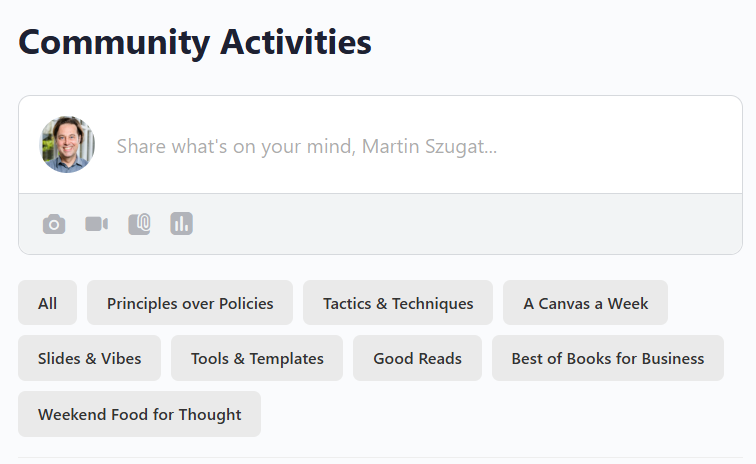The height and width of the screenshot is (464, 756).
Task: Click Martin Szugat's profile avatar
Action: [x=67, y=145]
